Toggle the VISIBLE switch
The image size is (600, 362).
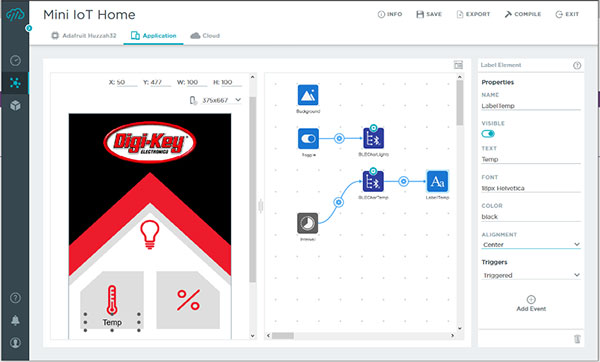click(x=488, y=134)
